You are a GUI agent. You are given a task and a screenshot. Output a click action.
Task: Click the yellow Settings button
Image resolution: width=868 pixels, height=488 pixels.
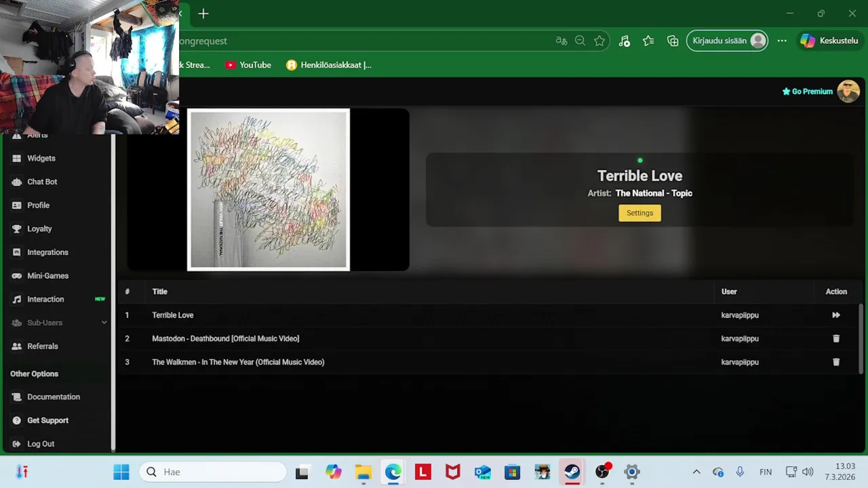[x=639, y=213]
